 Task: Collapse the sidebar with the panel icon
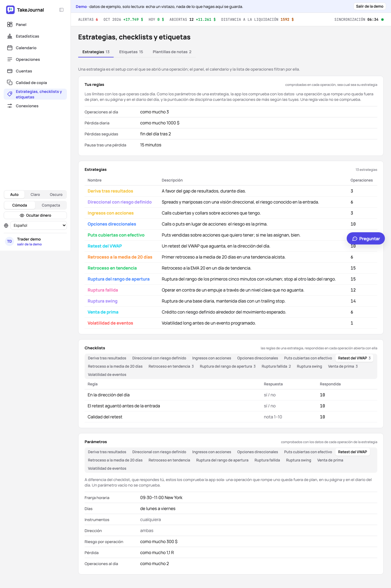tap(61, 10)
